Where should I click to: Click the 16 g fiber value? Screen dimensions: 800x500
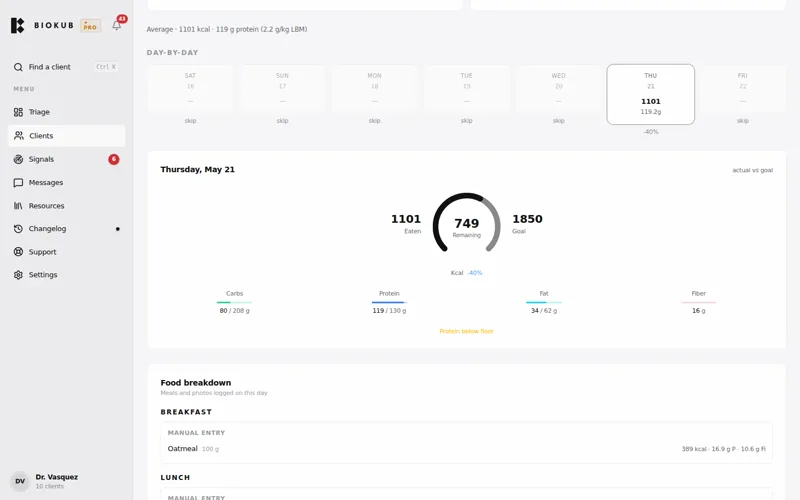698,311
